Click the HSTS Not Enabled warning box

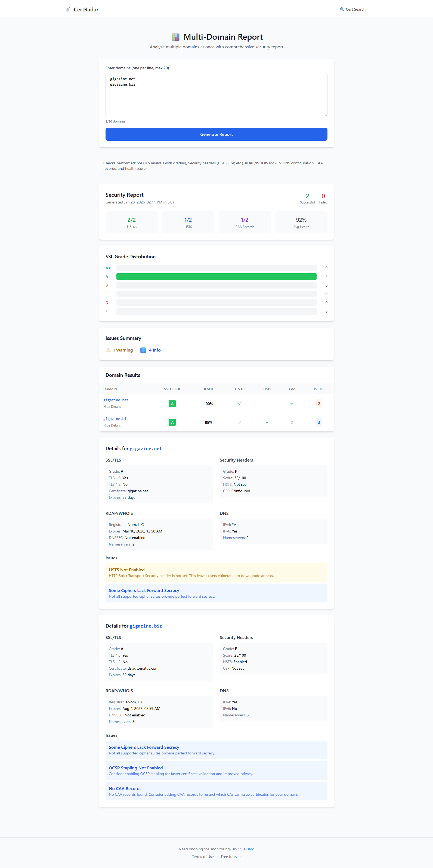click(x=216, y=572)
